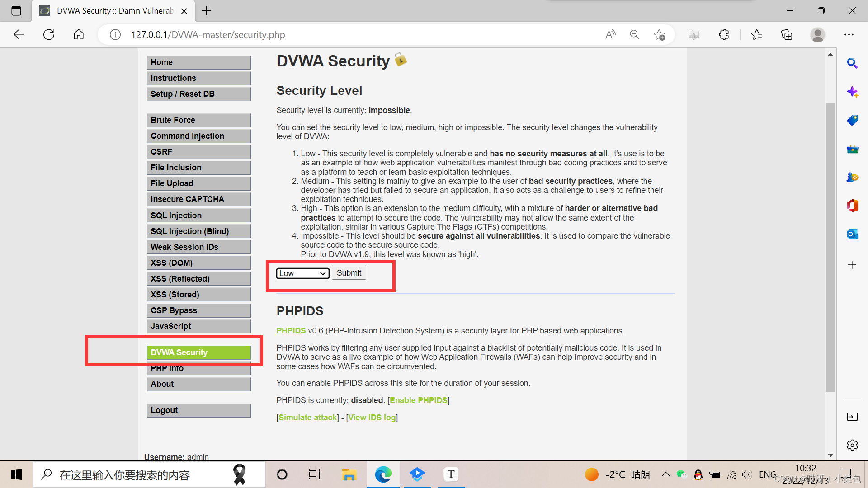Screen dimensions: 868x488
Task: Navigate to CSRF vulnerability page
Action: click(x=161, y=151)
